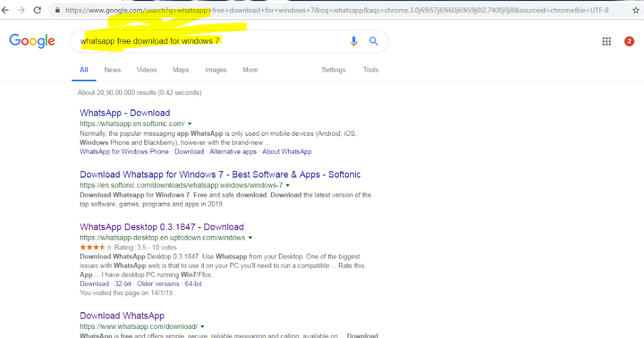Open the 'About WhatsApp' sitelink
The image size is (644, 338).
[287, 152]
